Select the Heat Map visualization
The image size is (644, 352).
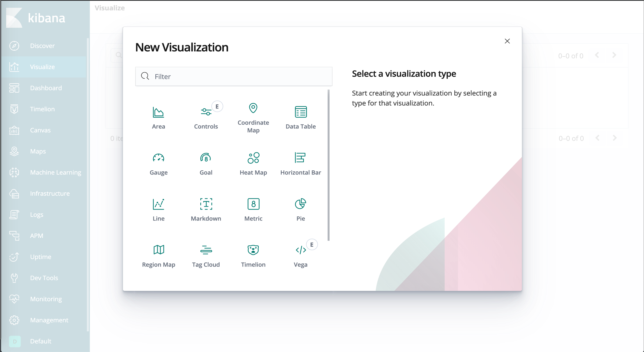253,164
